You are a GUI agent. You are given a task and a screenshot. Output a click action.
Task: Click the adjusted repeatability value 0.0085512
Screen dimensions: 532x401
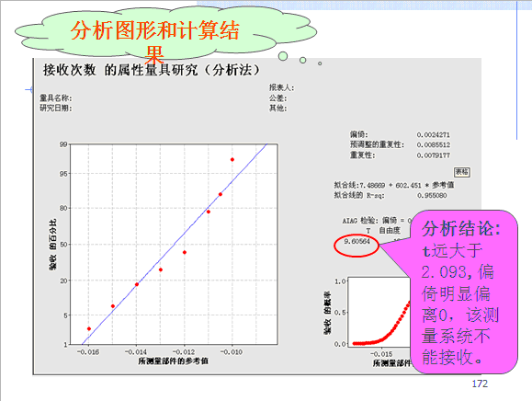[x=434, y=145]
